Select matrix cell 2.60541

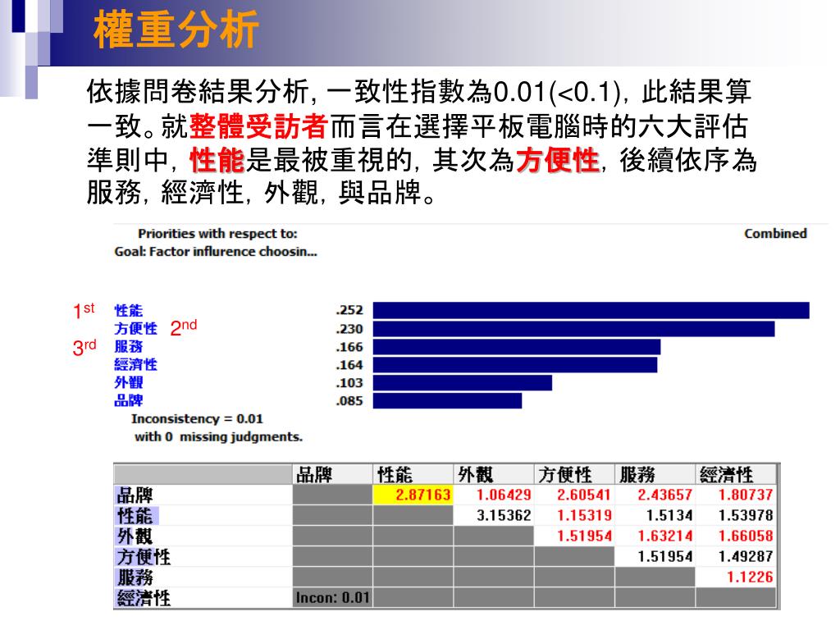(574, 495)
